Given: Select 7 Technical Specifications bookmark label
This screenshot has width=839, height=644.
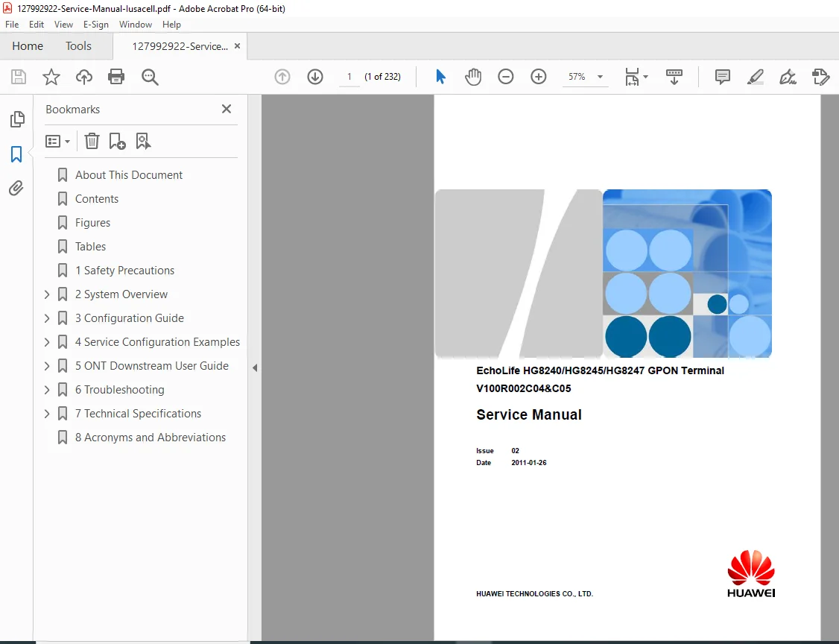Looking at the screenshot, I should (x=138, y=414).
